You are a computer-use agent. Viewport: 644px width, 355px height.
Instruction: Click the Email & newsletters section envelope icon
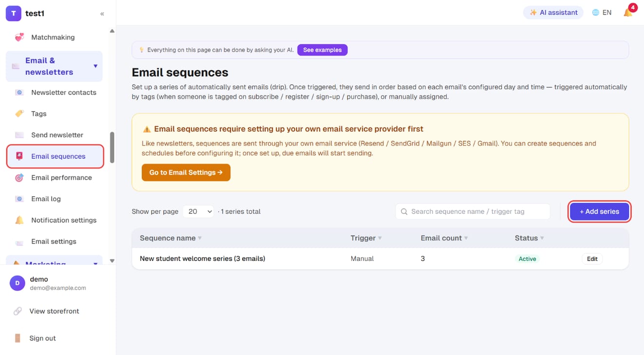pos(16,66)
